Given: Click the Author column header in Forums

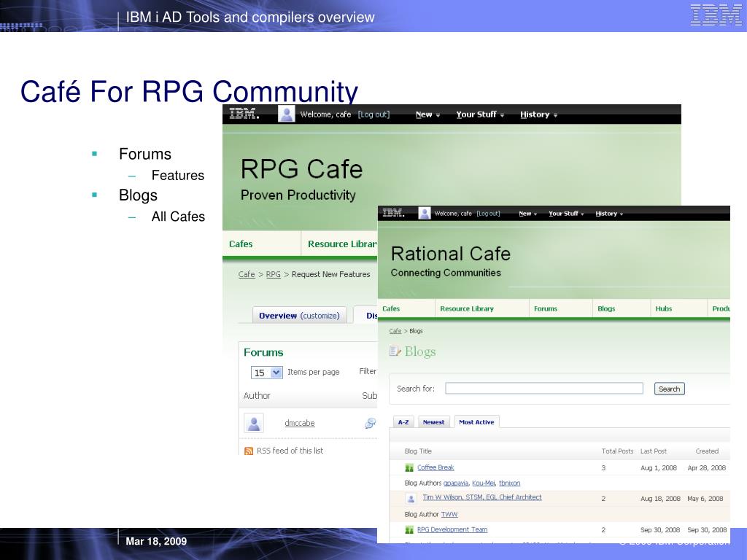Looking at the screenshot, I should tap(257, 396).
